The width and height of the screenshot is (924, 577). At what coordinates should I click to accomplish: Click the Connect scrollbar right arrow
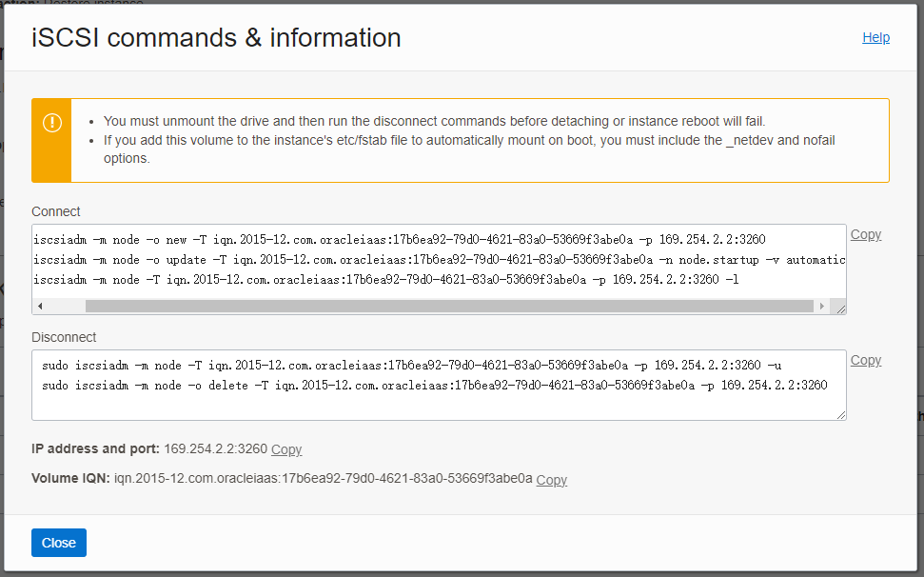click(822, 306)
